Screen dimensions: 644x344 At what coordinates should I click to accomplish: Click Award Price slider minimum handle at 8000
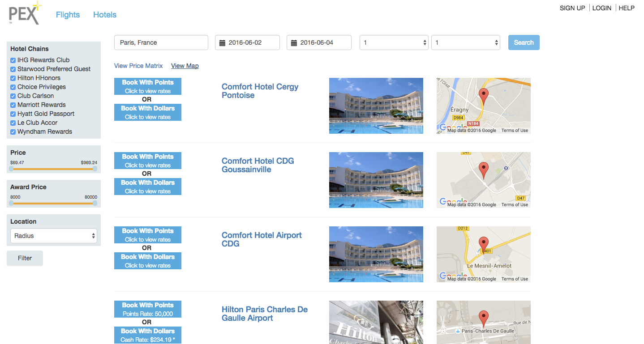tap(11, 203)
